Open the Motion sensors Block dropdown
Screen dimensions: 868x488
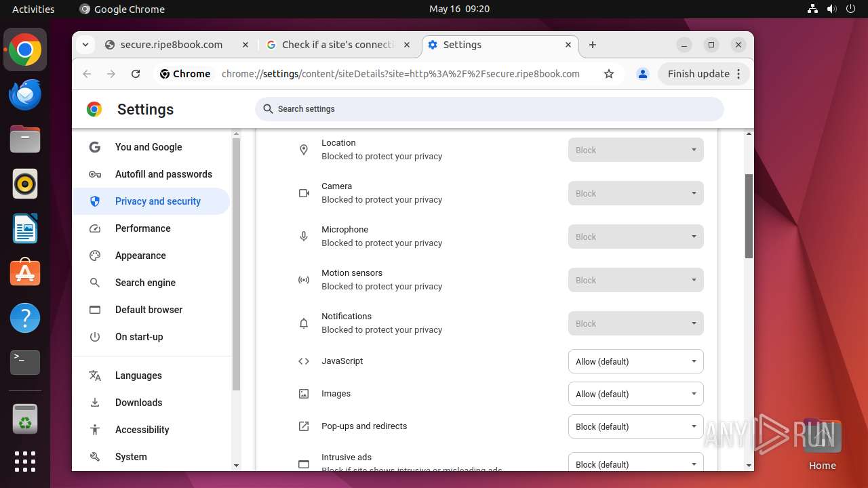click(x=635, y=280)
